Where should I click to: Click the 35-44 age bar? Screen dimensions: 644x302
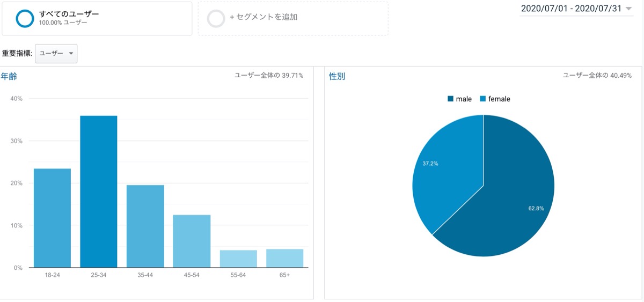coord(145,226)
